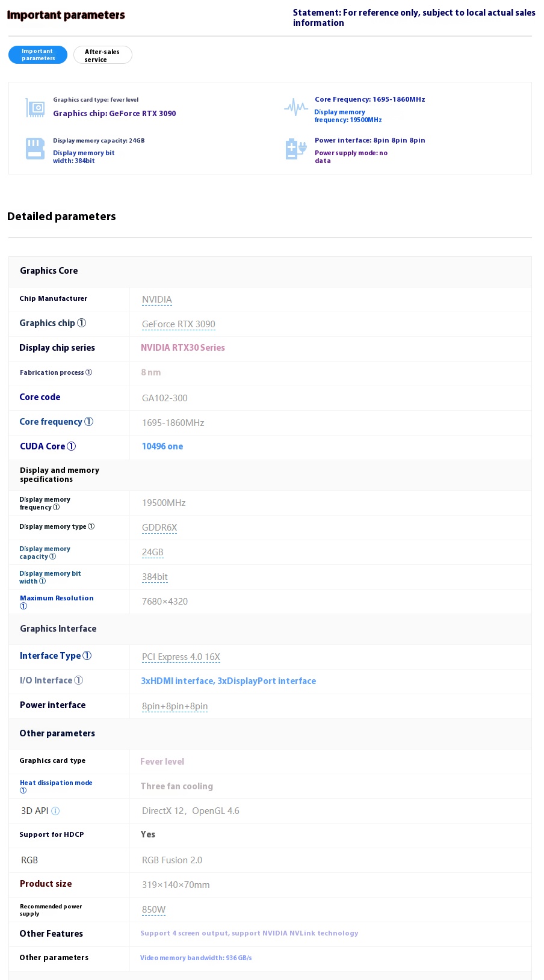
Task: Click the statement about local actual sales information
Action: [x=414, y=17]
